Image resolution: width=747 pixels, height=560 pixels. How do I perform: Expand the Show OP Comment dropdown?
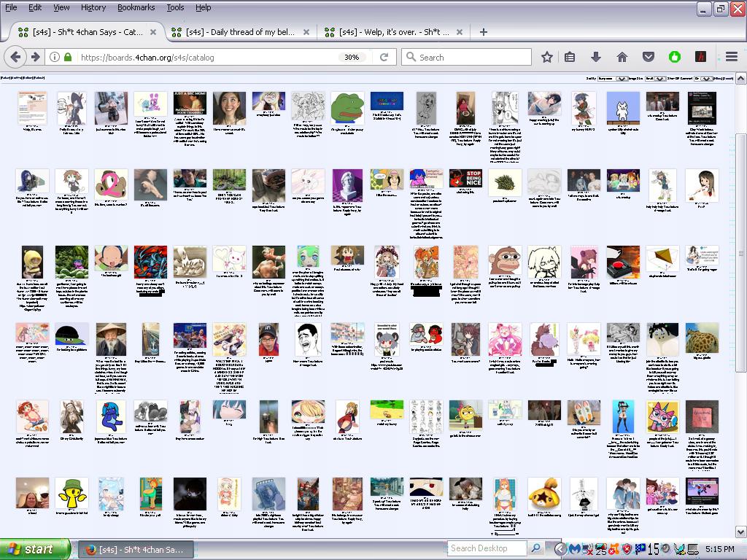[705, 78]
